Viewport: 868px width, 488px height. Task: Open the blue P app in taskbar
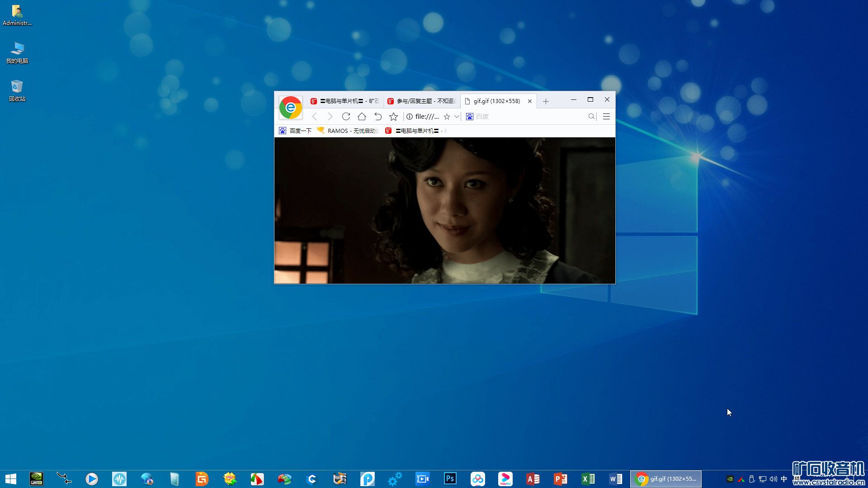click(x=368, y=479)
